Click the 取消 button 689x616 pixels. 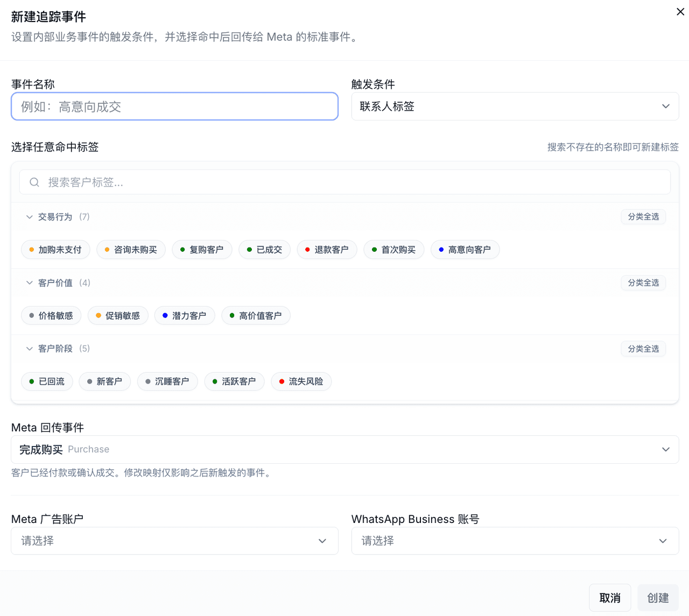click(x=610, y=598)
